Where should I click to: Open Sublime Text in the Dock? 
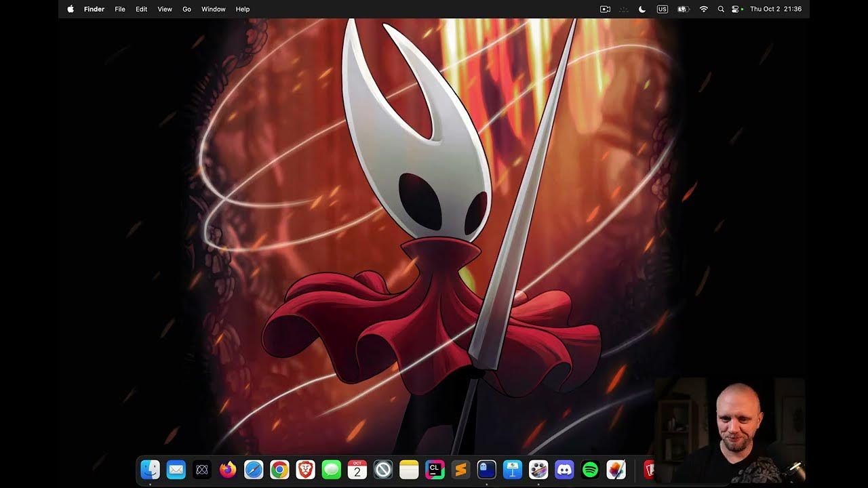[460, 469]
